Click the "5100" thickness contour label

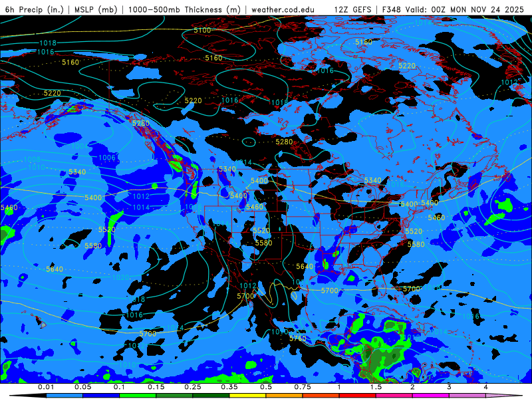point(202,30)
